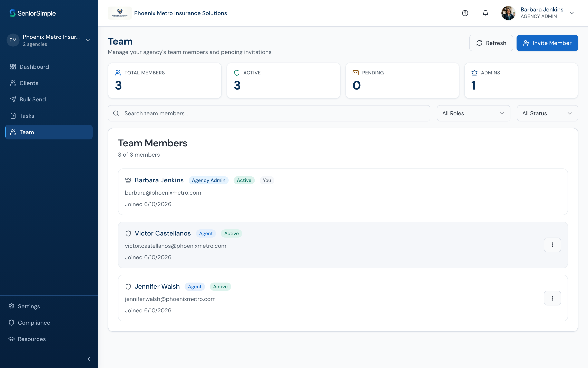Click the Active stat shield icon

[237, 73]
